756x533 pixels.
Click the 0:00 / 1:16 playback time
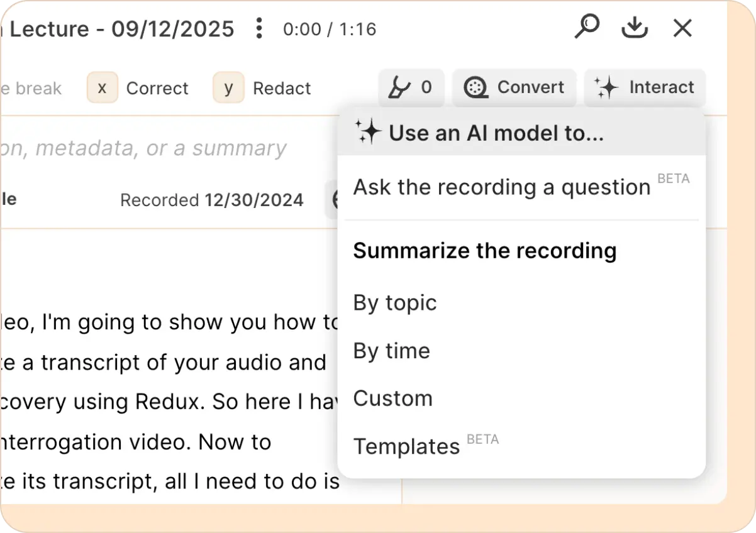[330, 29]
